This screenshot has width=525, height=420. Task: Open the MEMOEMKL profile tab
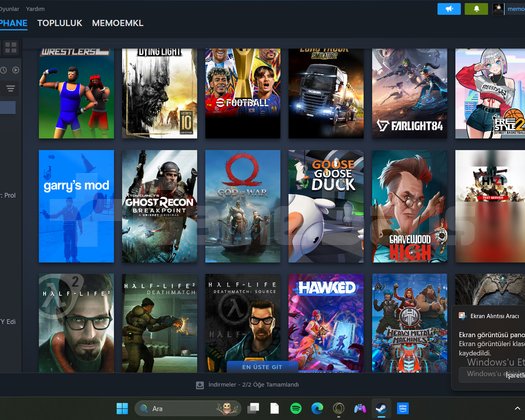pyautogui.click(x=118, y=23)
